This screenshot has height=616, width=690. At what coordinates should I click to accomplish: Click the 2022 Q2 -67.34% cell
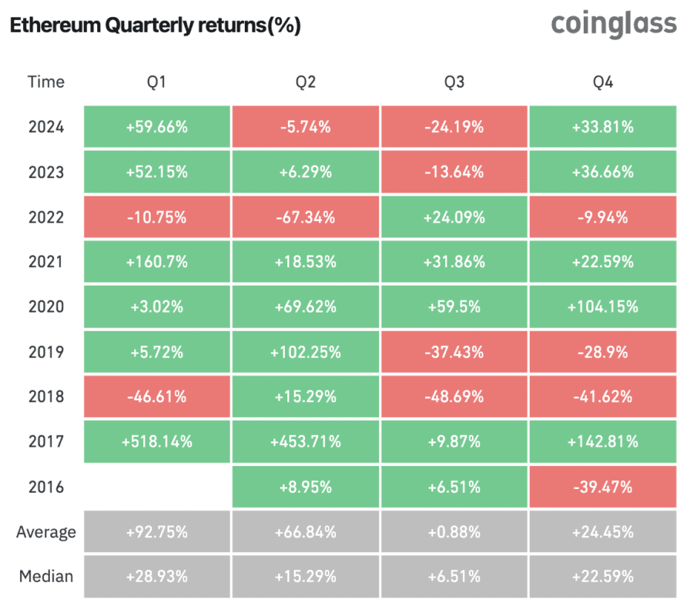[306, 217]
